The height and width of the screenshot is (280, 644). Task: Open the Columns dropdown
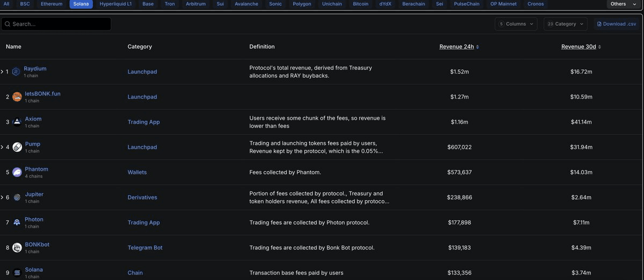pos(516,24)
